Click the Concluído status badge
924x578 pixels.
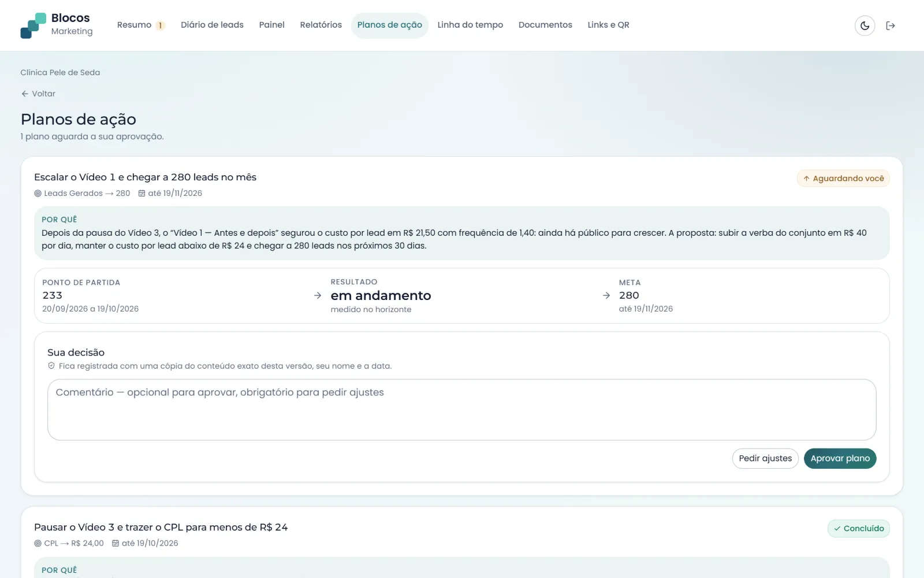point(858,528)
